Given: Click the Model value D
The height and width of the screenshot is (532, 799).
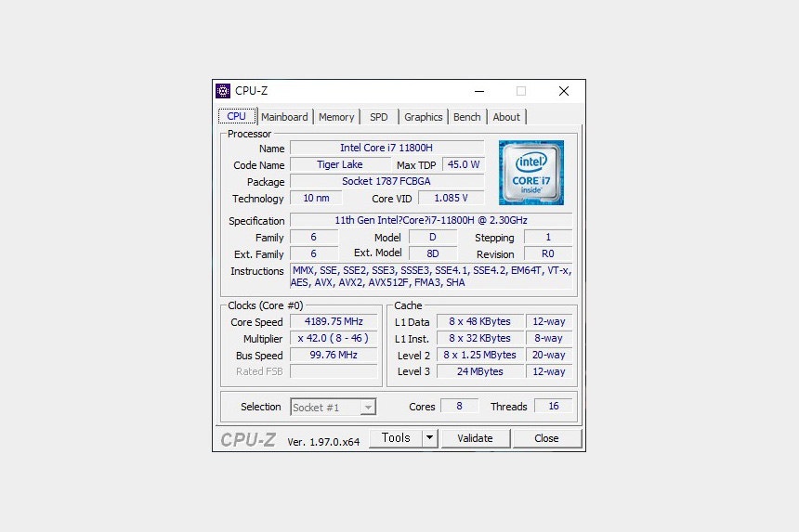Looking at the screenshot, I should tap(433, 237).
